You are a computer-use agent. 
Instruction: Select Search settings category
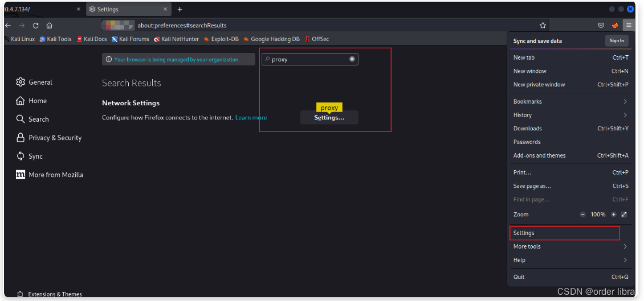pyautogui.click(x=32, y=119)
